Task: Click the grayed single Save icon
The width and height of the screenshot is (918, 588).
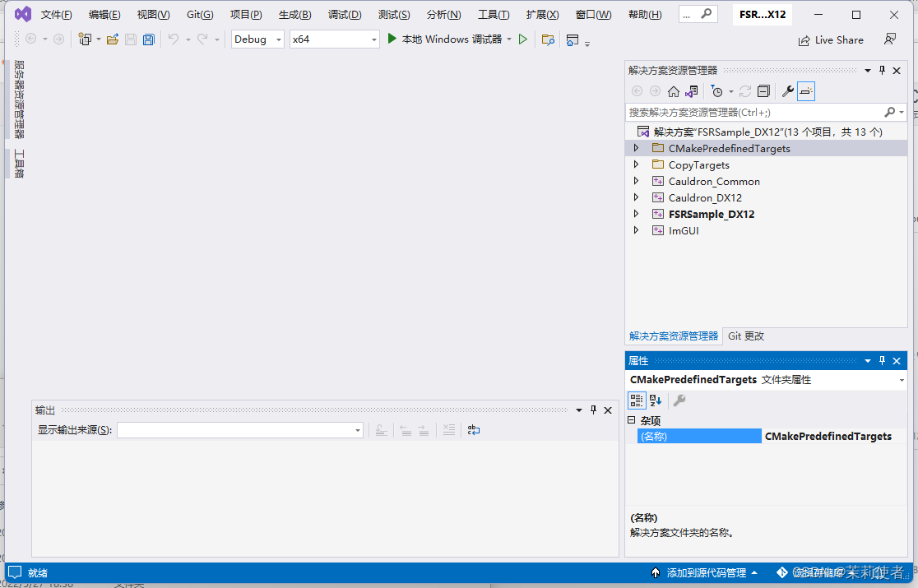Action: (x=131, y=39)
